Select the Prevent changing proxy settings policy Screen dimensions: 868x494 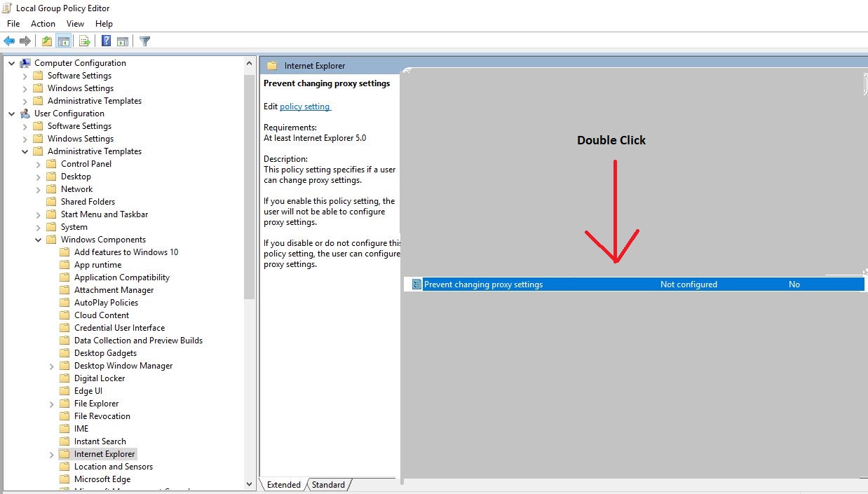click(484, 284)
